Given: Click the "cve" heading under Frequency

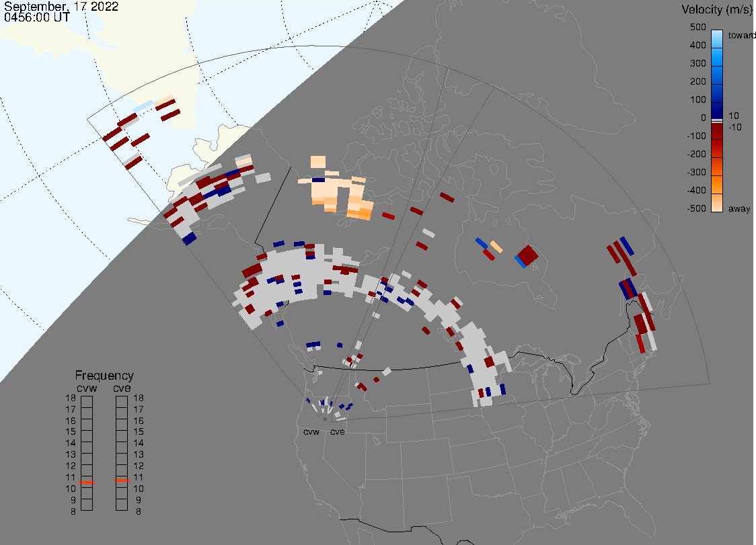Looking at the screenshot, I should click(122, 388).
